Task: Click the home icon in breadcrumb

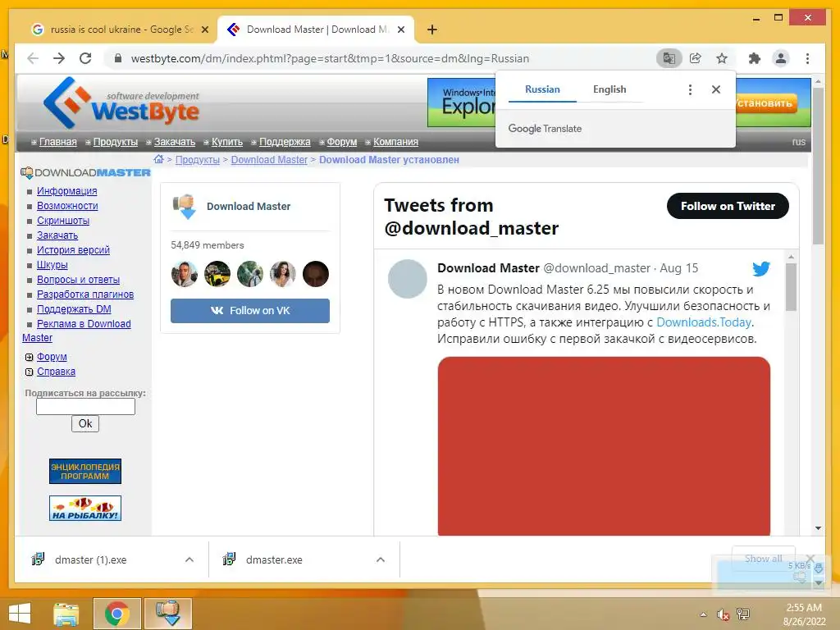Action: [x=158, y=159]
